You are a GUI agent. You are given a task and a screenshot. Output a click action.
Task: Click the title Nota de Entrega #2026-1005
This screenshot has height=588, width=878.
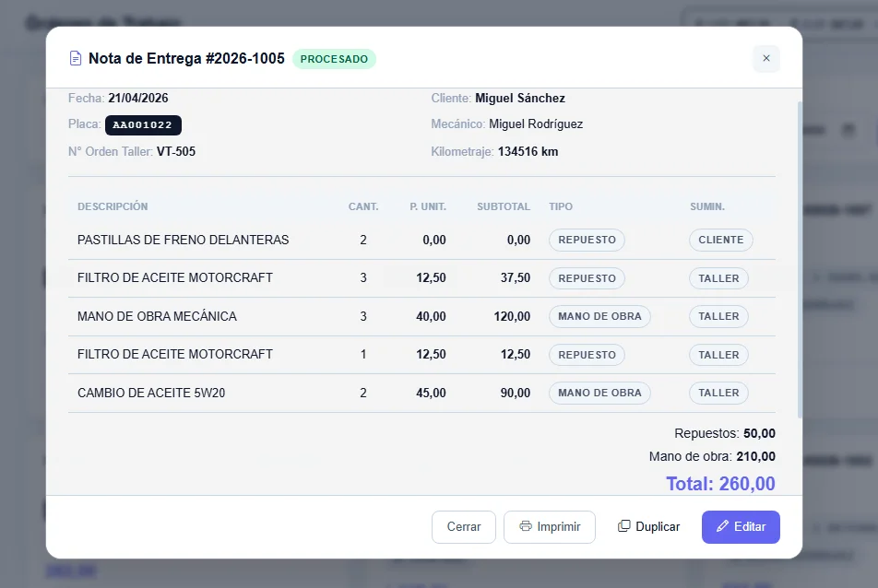(186, 58)
